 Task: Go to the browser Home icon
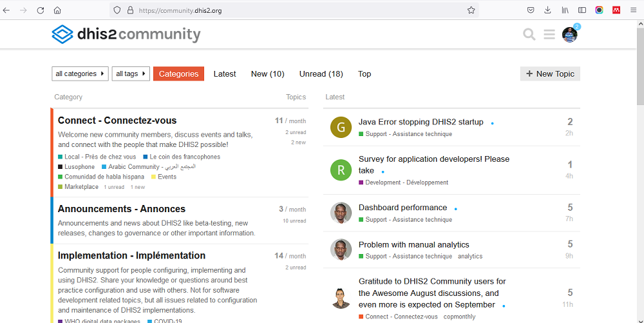pos(57,10)
